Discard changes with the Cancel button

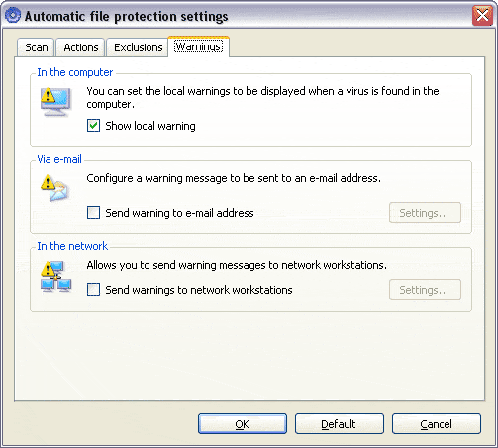tap(437, 424)
